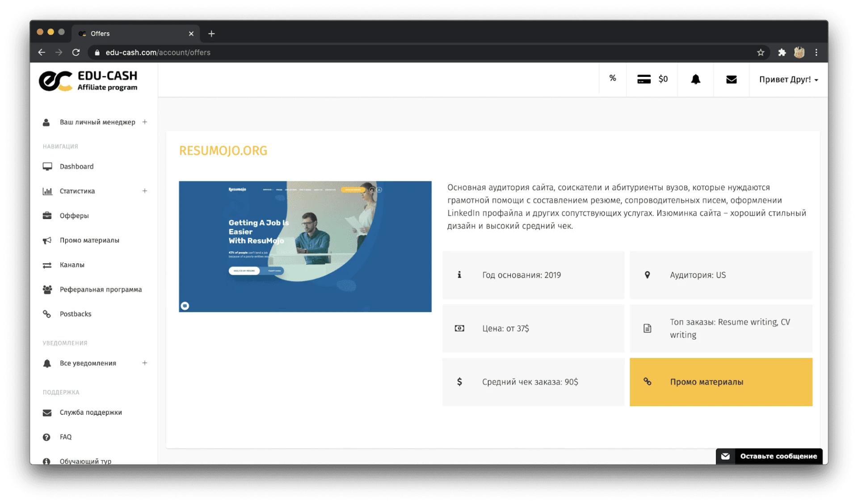This screenshot has width=858, height=504.
Task: Click the Промо материалы megaphone icon in sidebar
Action: 47,240
